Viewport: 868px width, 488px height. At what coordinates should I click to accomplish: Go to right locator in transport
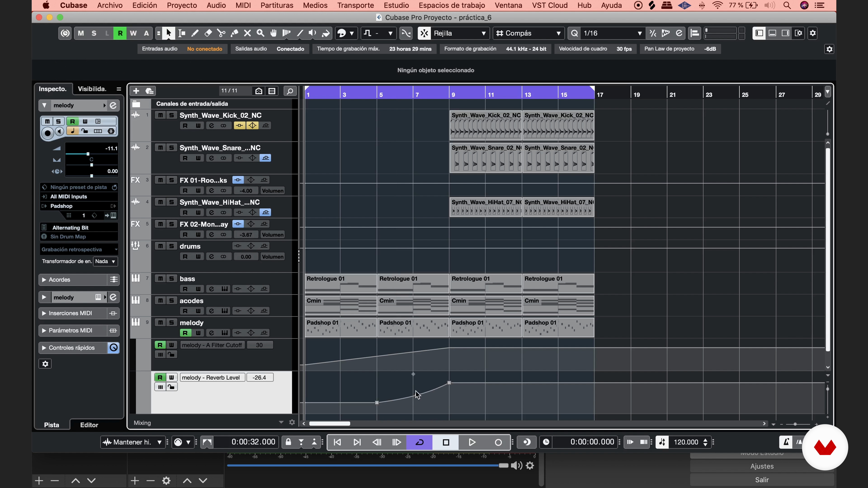pyautogui.click(x=357, y=442)
